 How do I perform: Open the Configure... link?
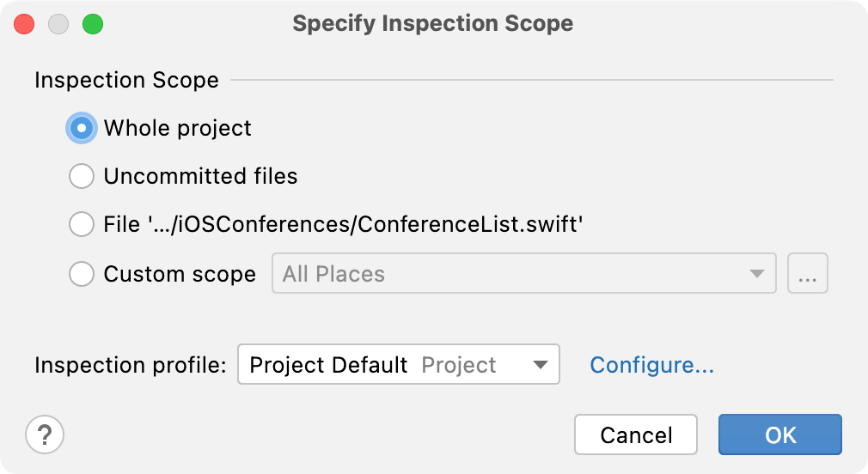click(651, 365)
